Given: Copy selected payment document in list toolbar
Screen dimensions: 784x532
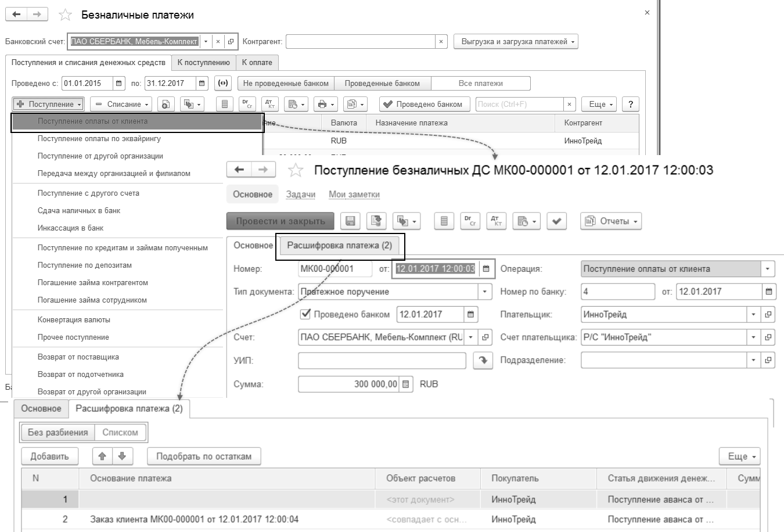Looking at the screenshot, I should coord(166,105).
